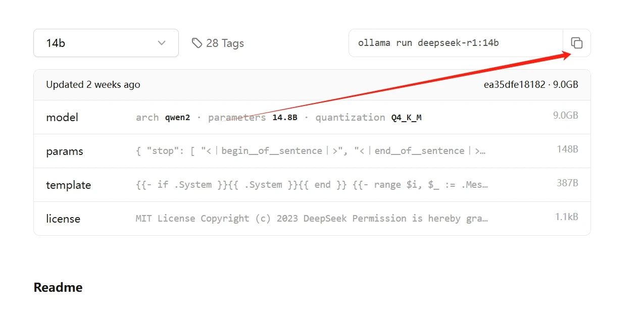The height and width of the screenshot is (317, 644).
Task: Copy the ollama run command
Action: tap(577, 43)
